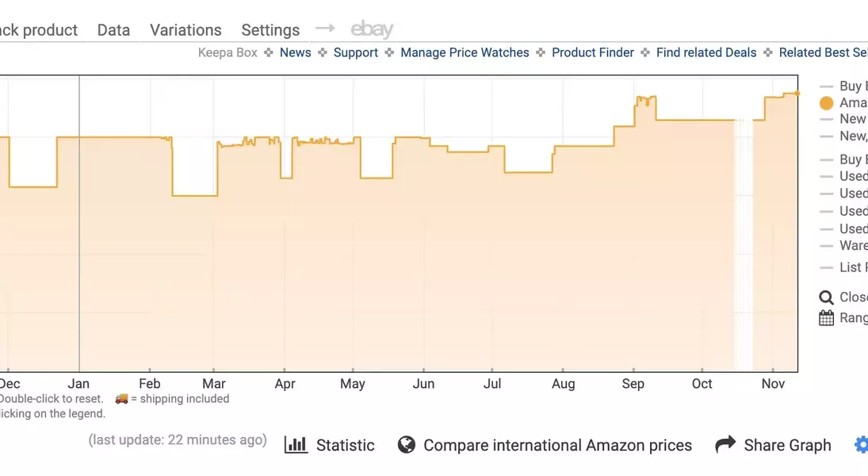
Task: Toggle the List Price legend entry
Action: click(x=852, y=267)
